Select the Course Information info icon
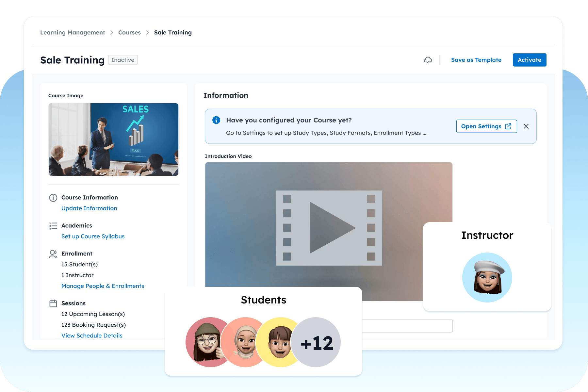The height and width of the screenshot is (392, 588). click(53, 197)
